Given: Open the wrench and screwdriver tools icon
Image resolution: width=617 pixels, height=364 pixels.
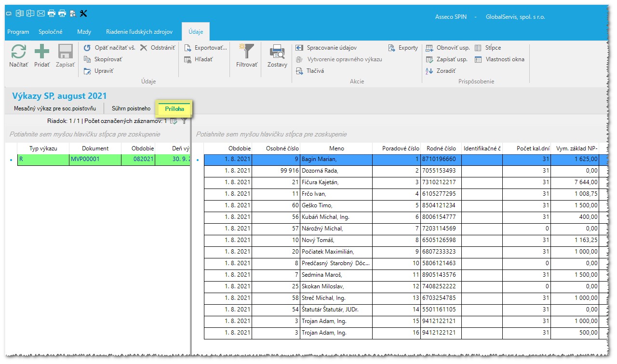Looking at the screenshot, I should (x=83, y=13).
